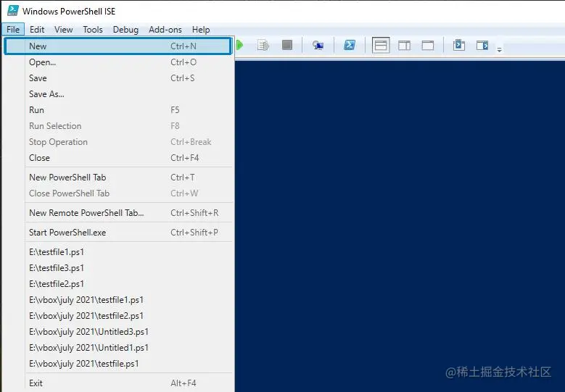Choose Save As... from the File menu
The image size is (565, 392).
(x=117, y=94)
